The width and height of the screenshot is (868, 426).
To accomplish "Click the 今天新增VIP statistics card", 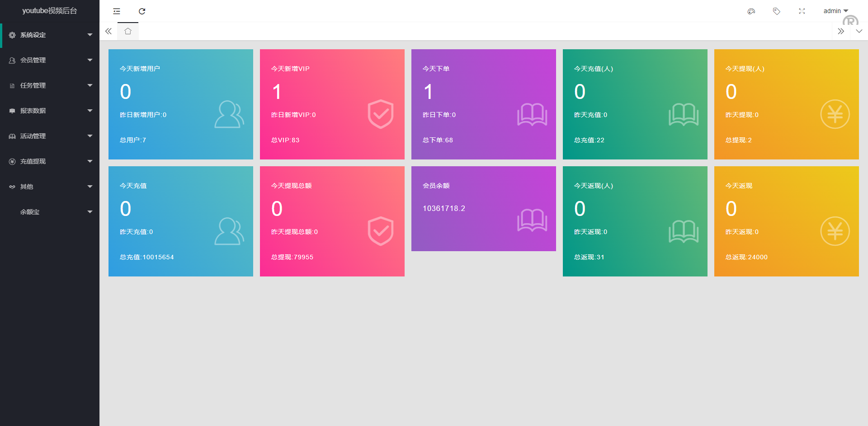I will [332, 104].
